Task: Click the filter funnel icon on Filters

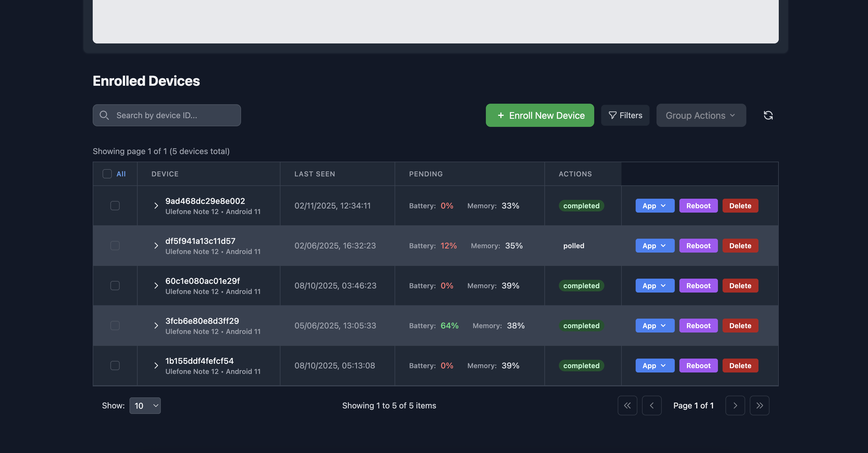Action: point(612,115)
